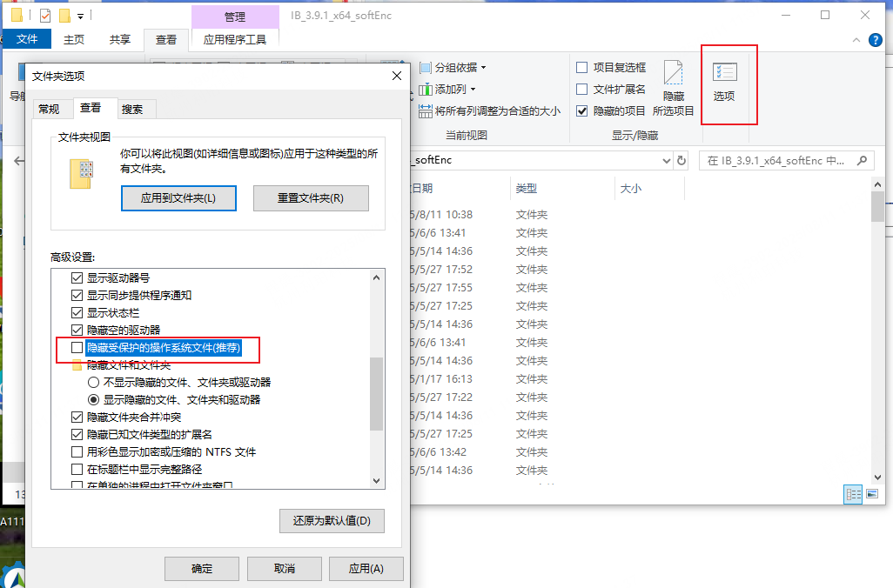This screenshot has width=893, height=588.
Task: Enable 隐藏受保护的操作系统文件(推荐) checkbox
Action: pyautogui.click(x=77, y=349)
